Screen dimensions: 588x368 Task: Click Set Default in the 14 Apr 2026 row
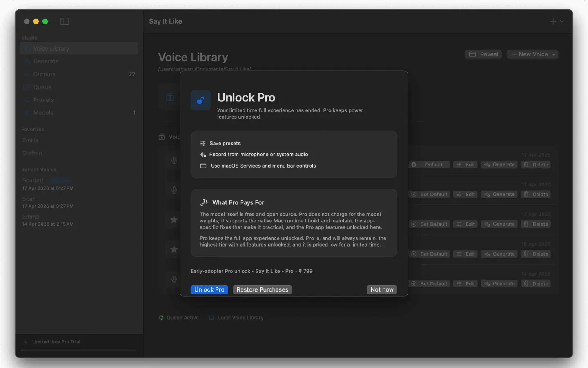(x=429, y=284)
